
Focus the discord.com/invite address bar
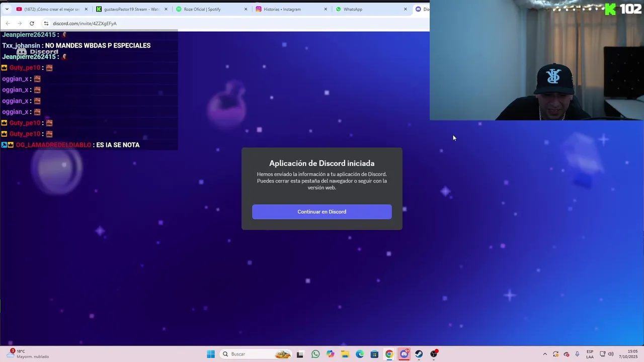click(85, 23)
